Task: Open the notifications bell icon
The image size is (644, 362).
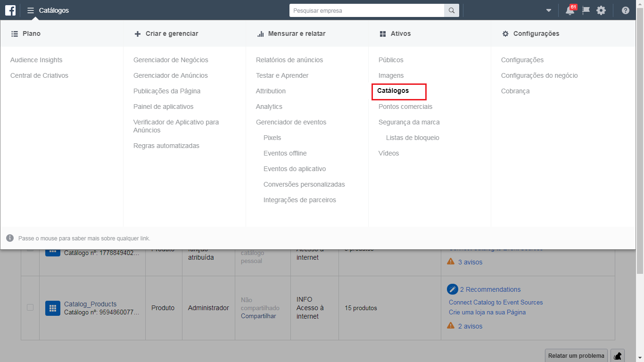Action: point(570,10)
